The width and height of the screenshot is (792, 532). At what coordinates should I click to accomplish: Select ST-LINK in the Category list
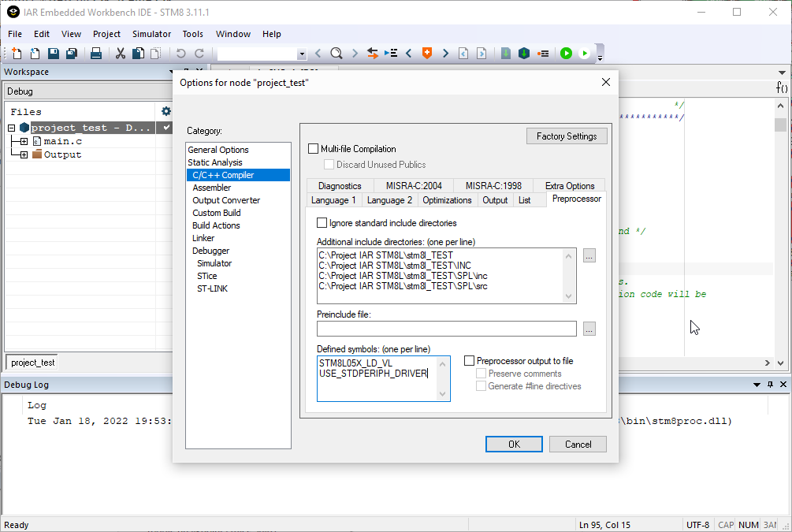coord(212,288)
